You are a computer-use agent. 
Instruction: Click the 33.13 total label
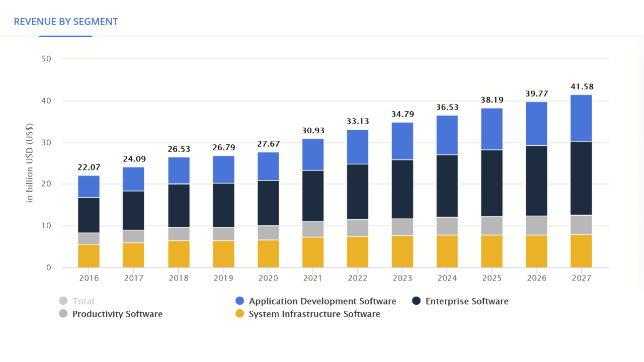tap(358, 121)
